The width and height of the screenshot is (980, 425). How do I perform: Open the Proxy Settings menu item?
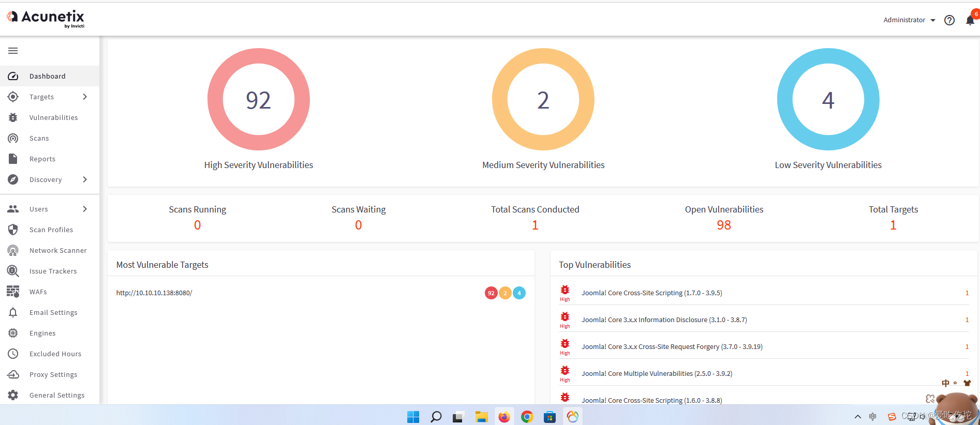point(50,374)
